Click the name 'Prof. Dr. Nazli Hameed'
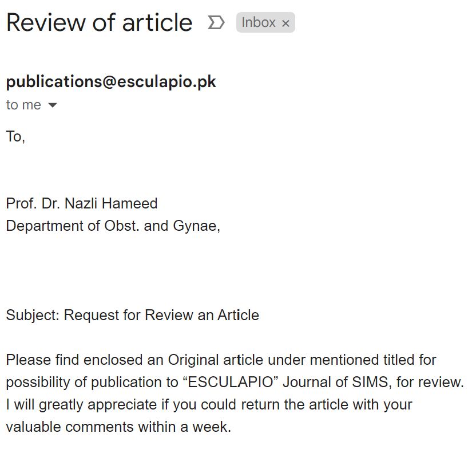Image resolution: width=476 pixels, height=449 pixels. [x=82, y=203]
